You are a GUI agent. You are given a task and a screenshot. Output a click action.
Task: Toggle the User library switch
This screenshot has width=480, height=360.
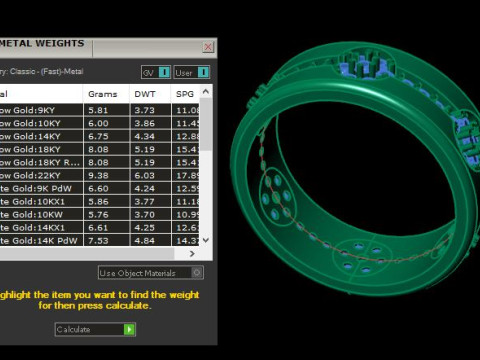tap(192, 72)
